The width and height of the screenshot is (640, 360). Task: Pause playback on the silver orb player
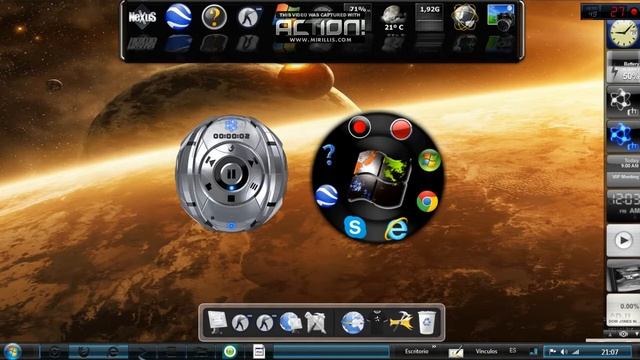tap(231, 174)
